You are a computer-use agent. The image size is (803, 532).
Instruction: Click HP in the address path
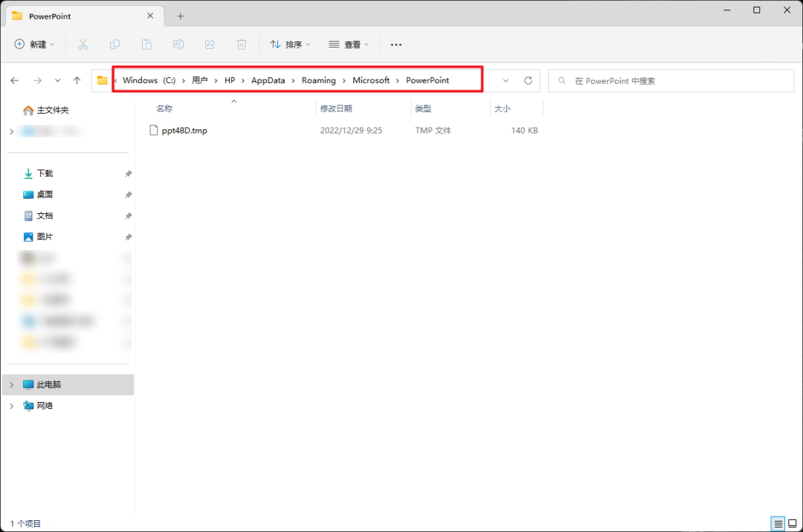(x=230, y=80)
